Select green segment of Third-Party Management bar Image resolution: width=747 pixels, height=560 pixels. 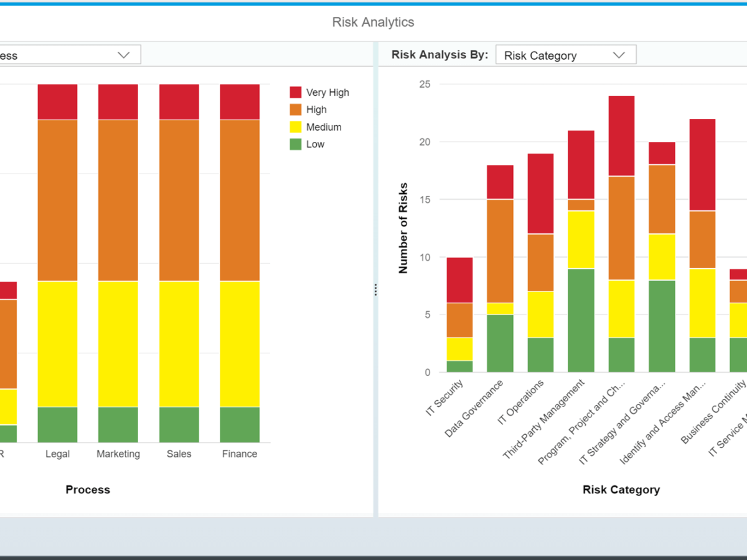[581, 320]
